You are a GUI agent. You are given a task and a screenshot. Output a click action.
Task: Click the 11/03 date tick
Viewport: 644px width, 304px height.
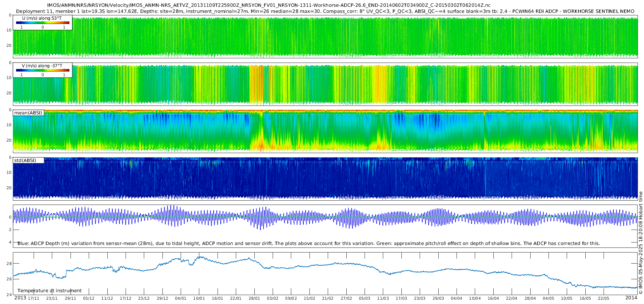383,298
